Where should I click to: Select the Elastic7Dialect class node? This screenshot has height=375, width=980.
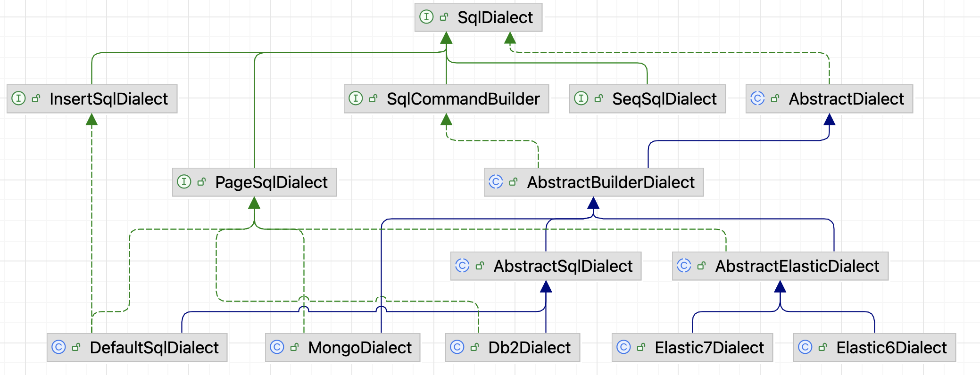[x=709, y=348]
